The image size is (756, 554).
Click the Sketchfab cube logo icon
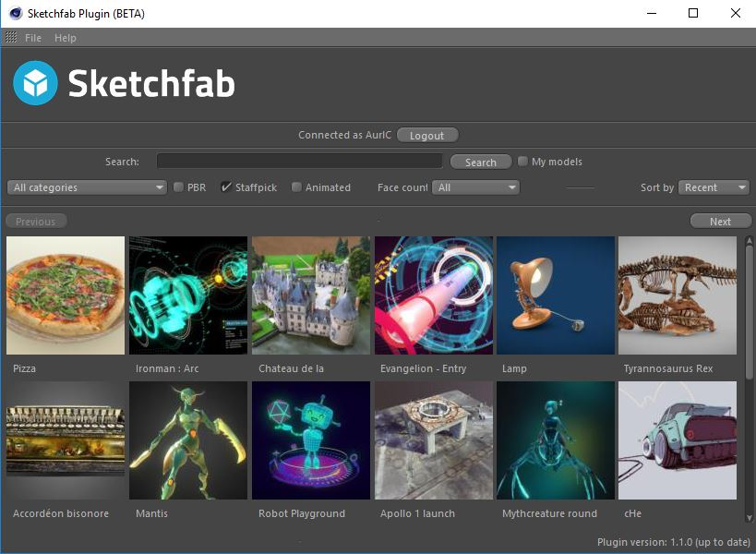click(35, 83)
